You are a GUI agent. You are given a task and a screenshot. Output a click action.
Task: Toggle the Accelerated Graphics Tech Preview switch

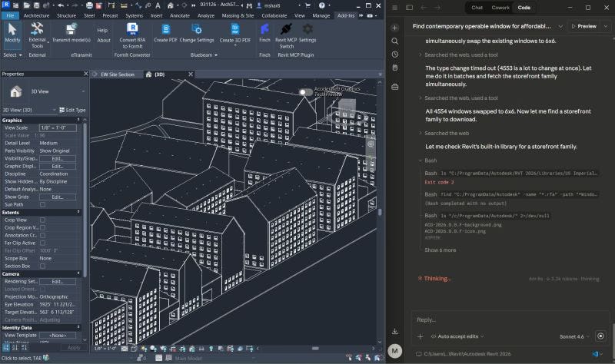click(305, 92)
